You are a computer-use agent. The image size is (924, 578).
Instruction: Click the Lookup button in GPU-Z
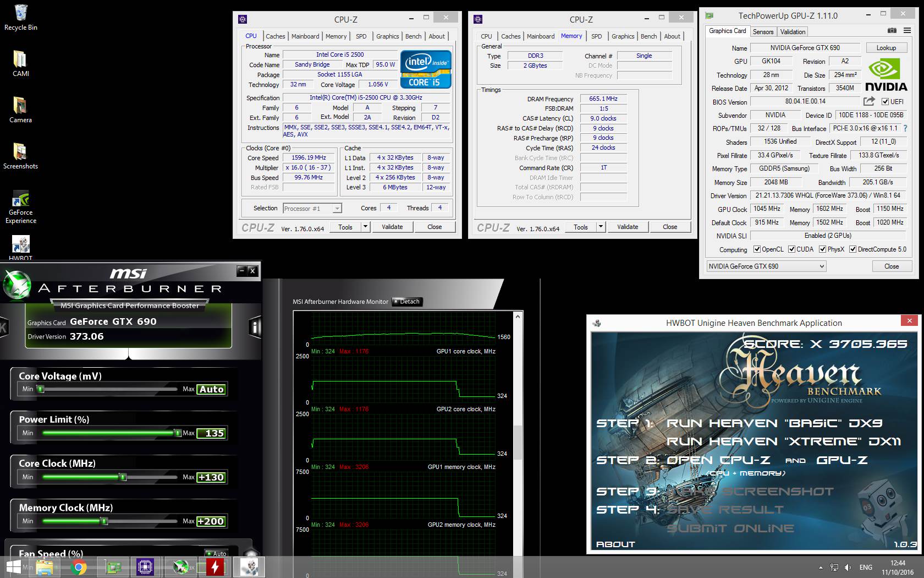pos(886,48)
